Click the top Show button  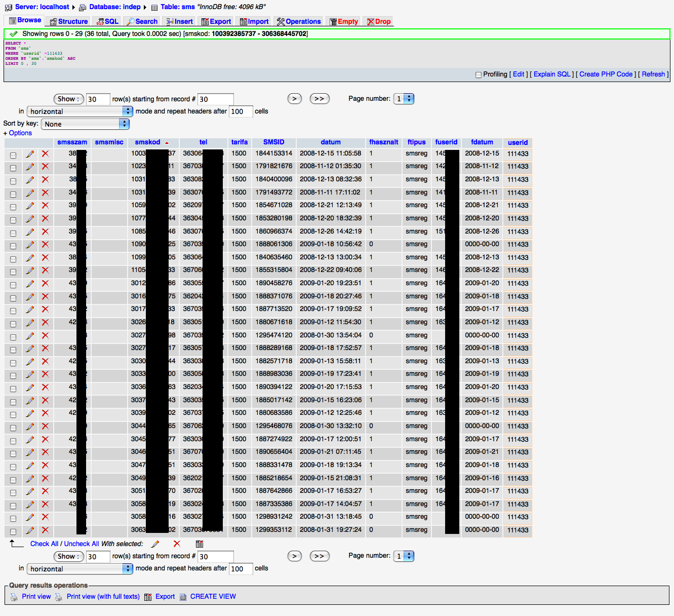pos(67,99)
